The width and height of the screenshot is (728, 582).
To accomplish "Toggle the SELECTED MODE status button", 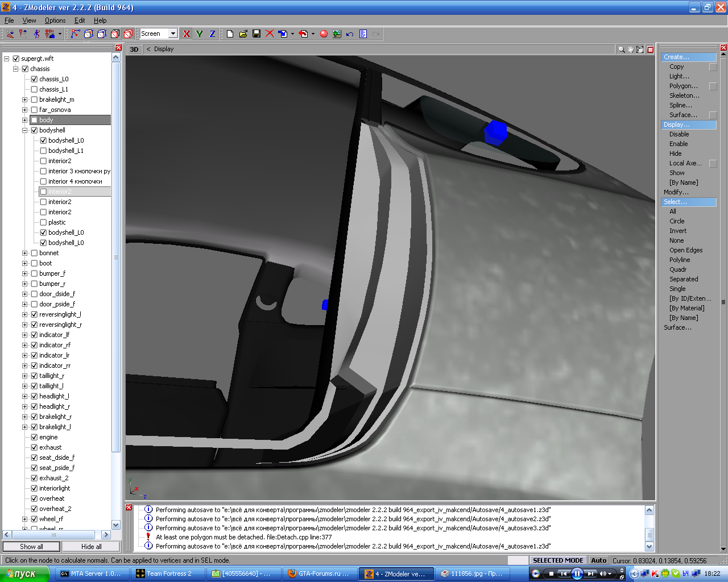I will pyautogui.click(x=558, y=560).
